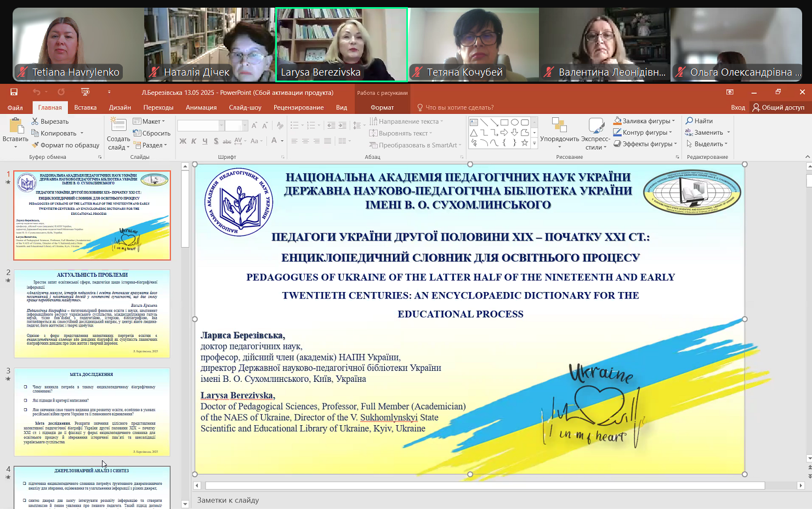Select the rectangle shape
812x509 pixels.
click(x=504, y=122)
